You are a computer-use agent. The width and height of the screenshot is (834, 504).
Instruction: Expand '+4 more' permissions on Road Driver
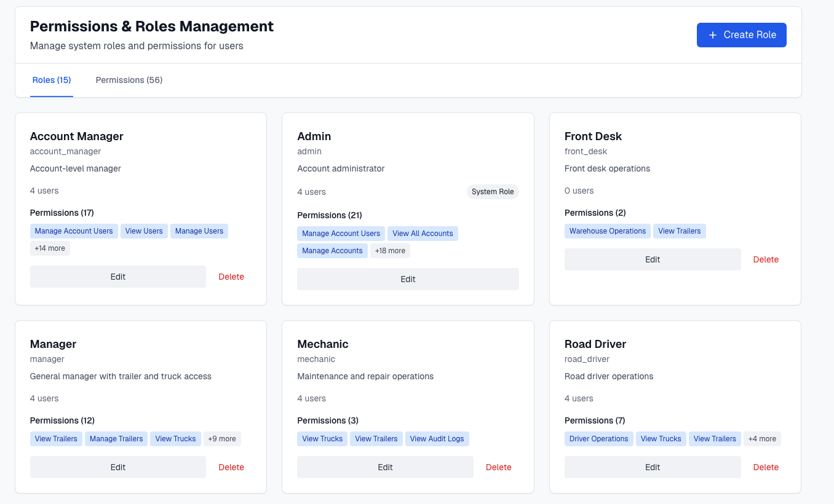(x=762, y=438)
